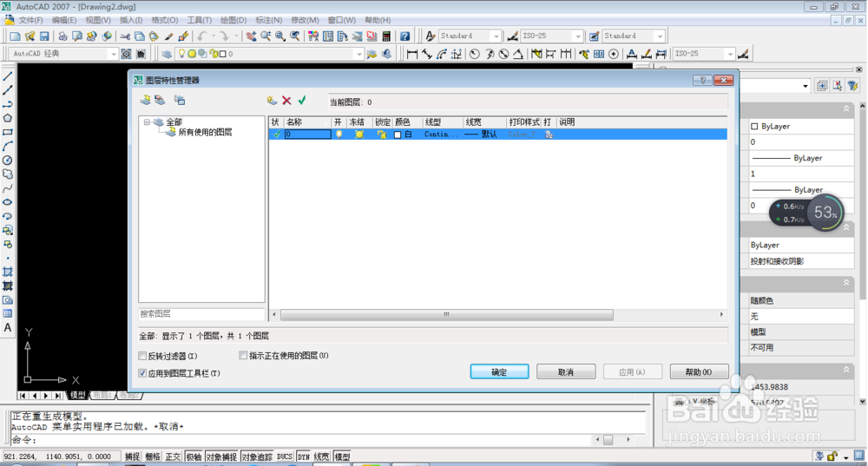Click the Linear dimension icon
The width and height of the screenshot is (868, 466).
[411, 54]
